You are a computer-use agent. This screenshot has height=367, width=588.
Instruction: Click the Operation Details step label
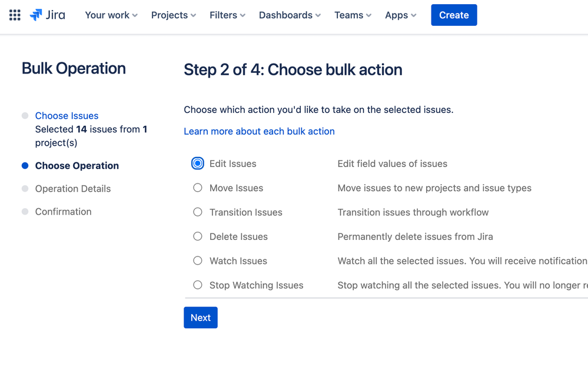(x=73, y=189)
